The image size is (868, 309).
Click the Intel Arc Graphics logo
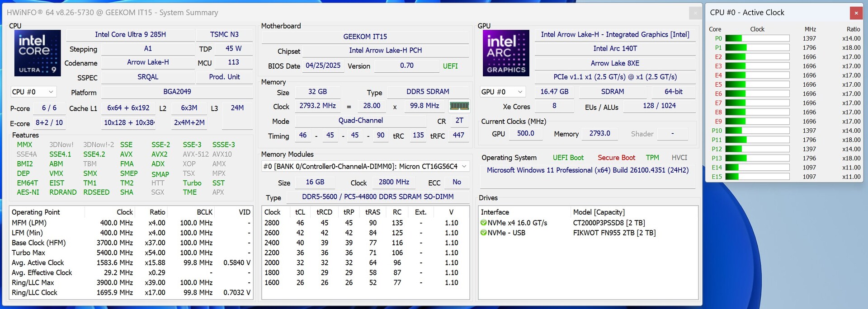[x=506, y=53]
